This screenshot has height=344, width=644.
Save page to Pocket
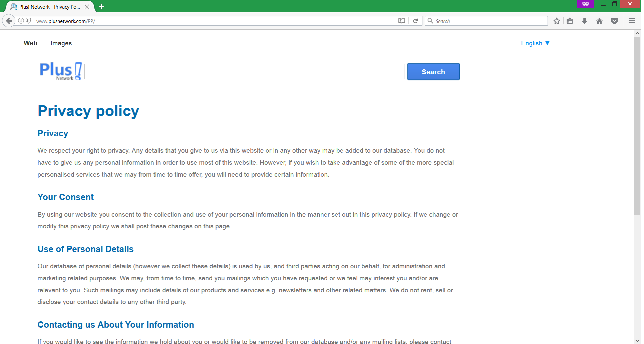(x=614, y=21)
